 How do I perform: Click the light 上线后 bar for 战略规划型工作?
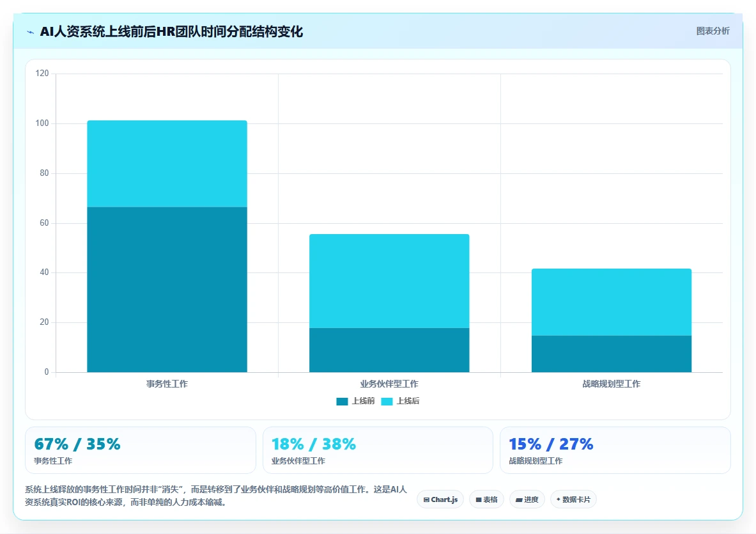(612, 302)
